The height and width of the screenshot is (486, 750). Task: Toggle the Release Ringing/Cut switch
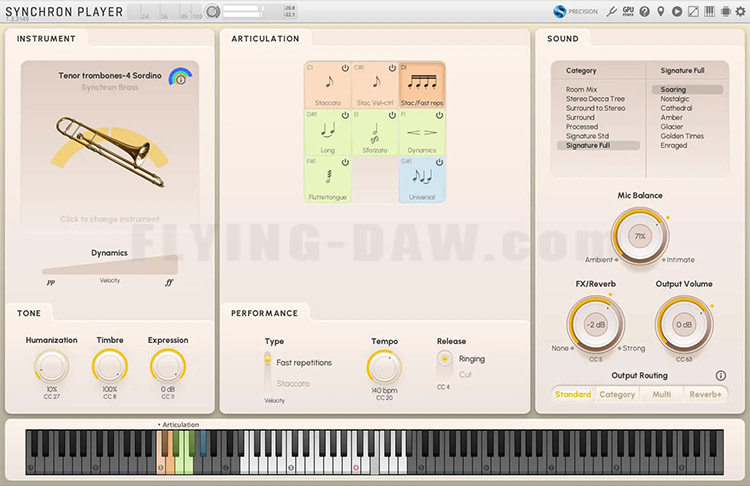(x=445, y=365)
